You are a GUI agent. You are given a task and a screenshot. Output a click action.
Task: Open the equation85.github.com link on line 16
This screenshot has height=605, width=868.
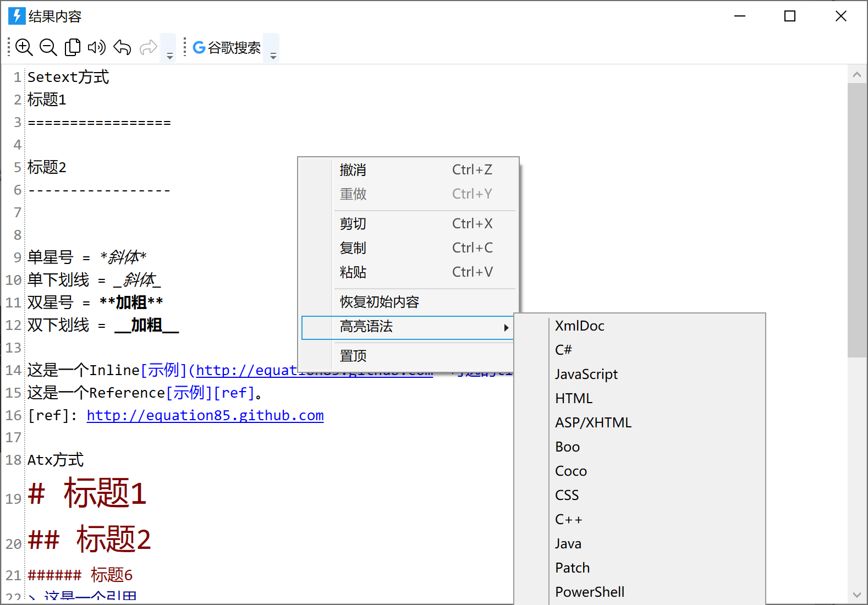pos(205,415)
